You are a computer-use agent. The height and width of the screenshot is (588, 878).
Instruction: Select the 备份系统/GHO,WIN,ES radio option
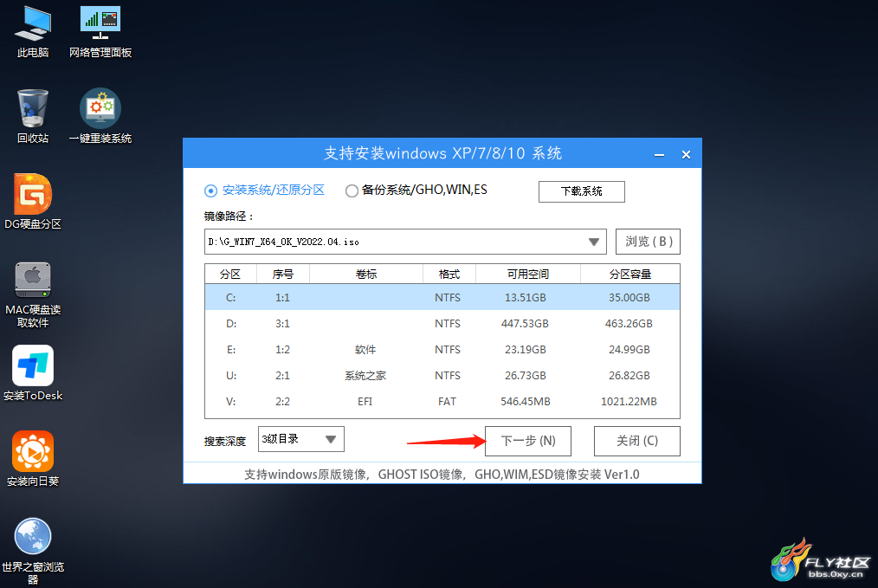352,191
